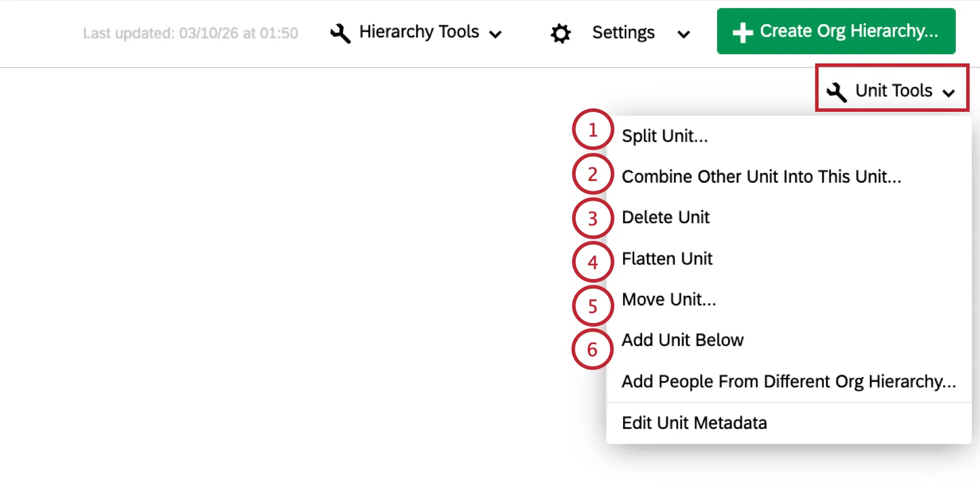Choose Delete Unit option
The width and height of the screenshot is (980, 490).
(x=789, y=217)
